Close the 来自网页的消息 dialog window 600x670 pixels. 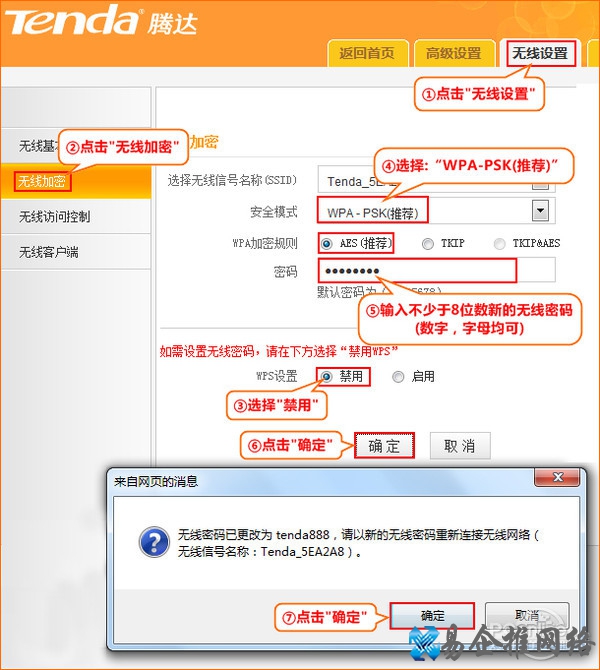557,477
